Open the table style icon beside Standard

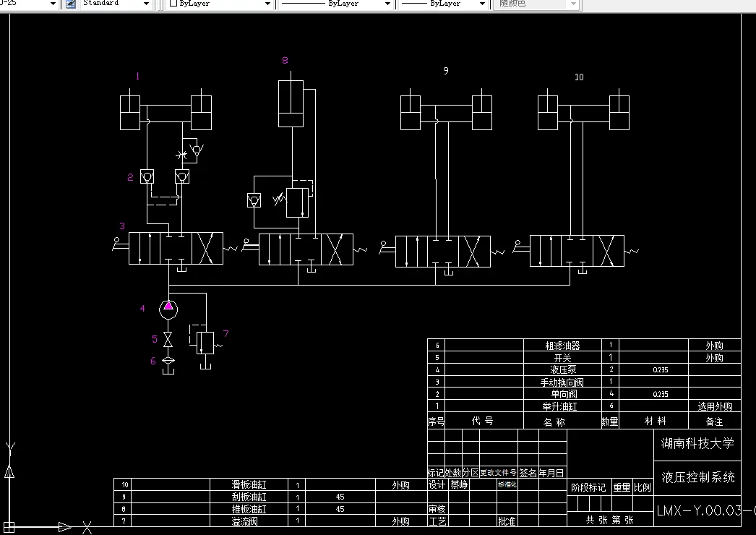(70, 4)
